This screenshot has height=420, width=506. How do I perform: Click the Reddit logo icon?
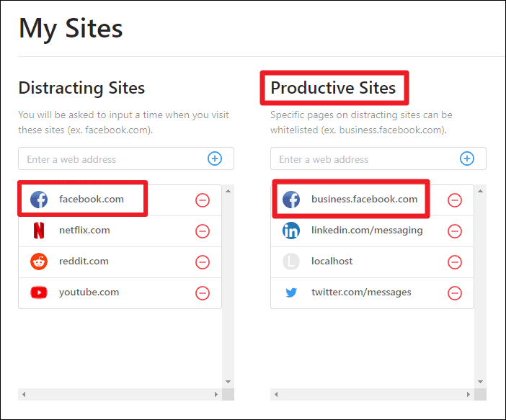click(x=39, y=262)
